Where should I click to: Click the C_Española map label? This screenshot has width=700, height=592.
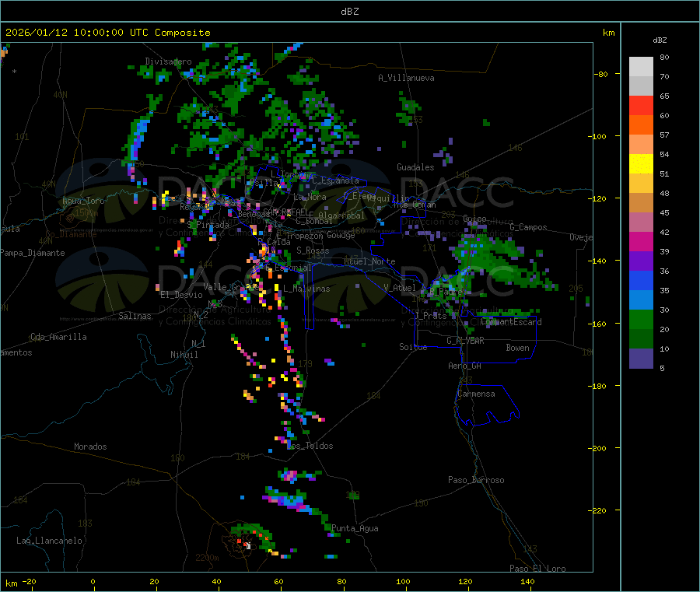click(x=335, y=180)
